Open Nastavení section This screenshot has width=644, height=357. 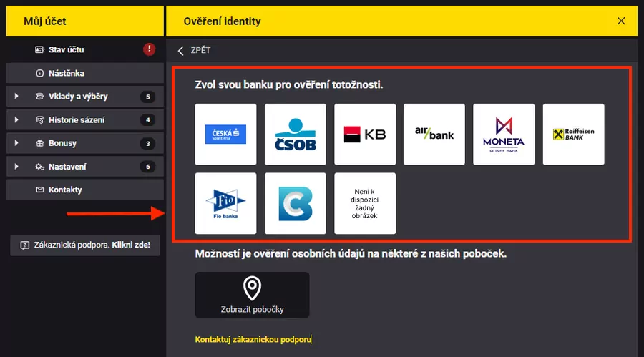click(x=85, y=167)
